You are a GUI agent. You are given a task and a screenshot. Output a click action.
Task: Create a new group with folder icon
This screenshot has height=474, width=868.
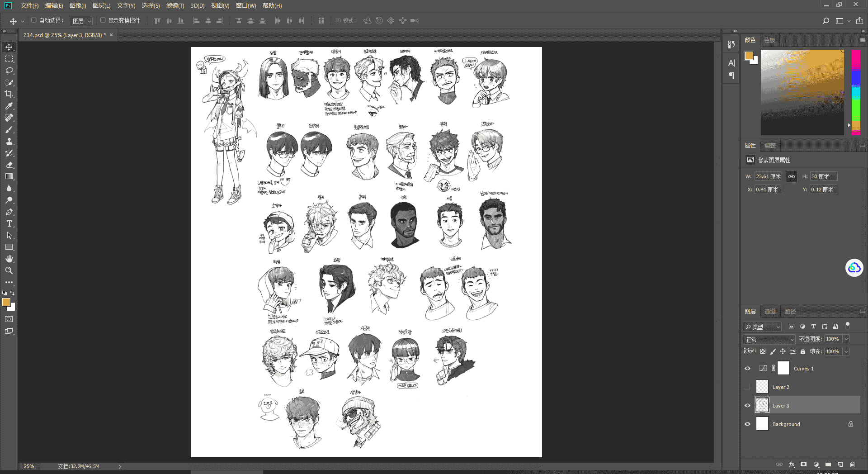tap(828, 465)
